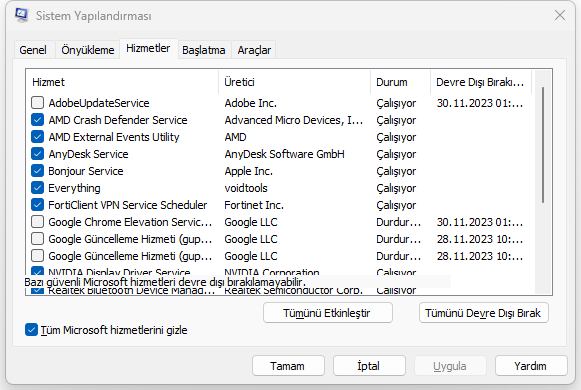Image resolution: width=581 pixels, height=390 pixels.
Task: Click Google Chrome Elevation Service row name
Action: click(130, 222)
